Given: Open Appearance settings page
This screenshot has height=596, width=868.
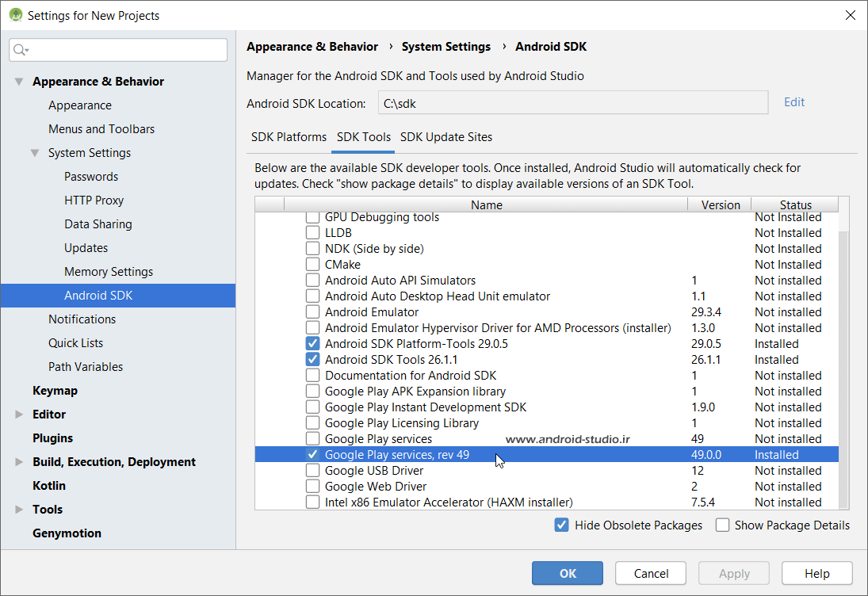Looking at the screenshot, I should coord(80,105).
